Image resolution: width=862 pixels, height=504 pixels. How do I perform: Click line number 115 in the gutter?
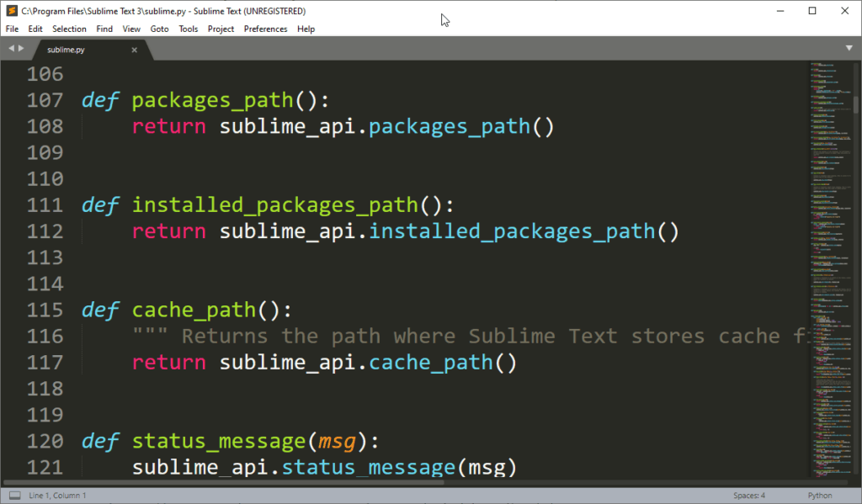45,310
